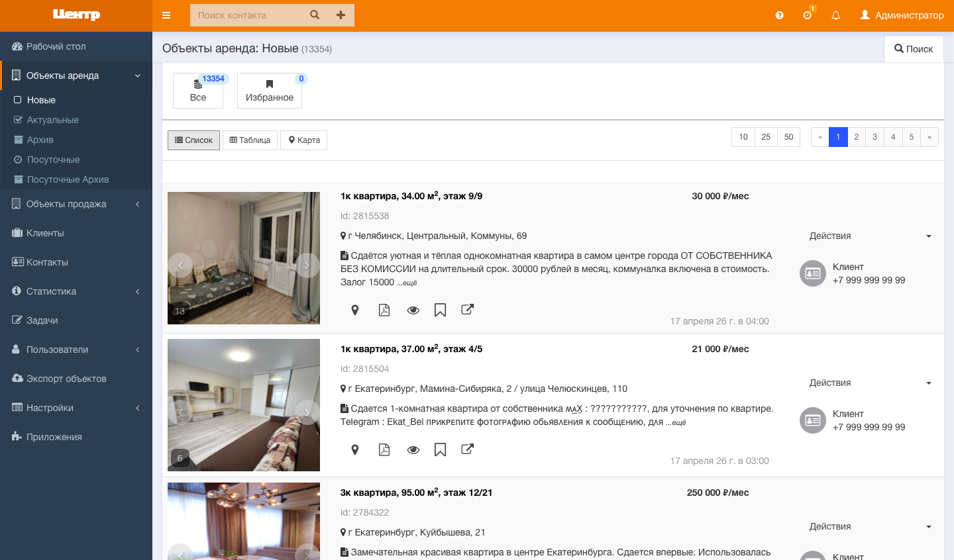
Task: Expand the Настройки sidebar menu
Action: (x=76, y=408)
